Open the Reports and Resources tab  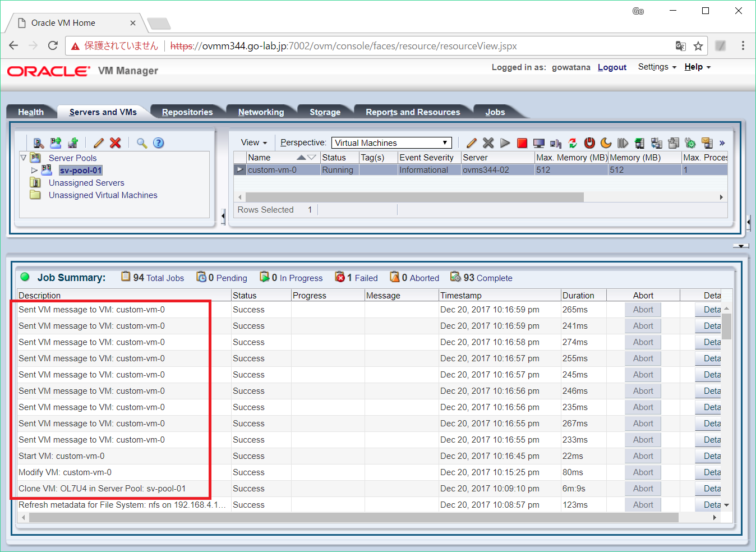(413, 112)
